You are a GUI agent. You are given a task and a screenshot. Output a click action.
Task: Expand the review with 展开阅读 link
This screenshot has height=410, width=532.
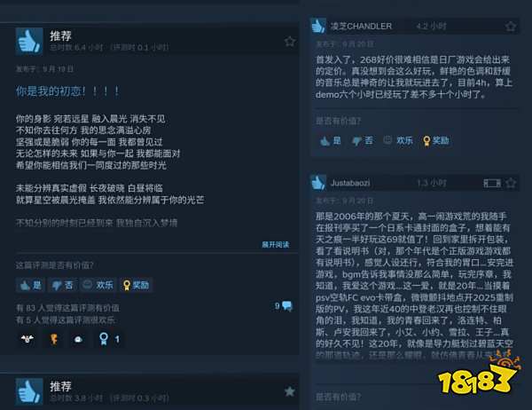[x=275, y=245]
